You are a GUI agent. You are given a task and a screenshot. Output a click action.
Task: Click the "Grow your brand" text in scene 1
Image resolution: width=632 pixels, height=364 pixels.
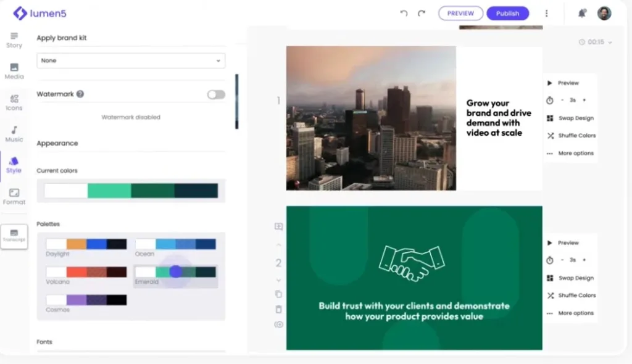pos(499,118)
